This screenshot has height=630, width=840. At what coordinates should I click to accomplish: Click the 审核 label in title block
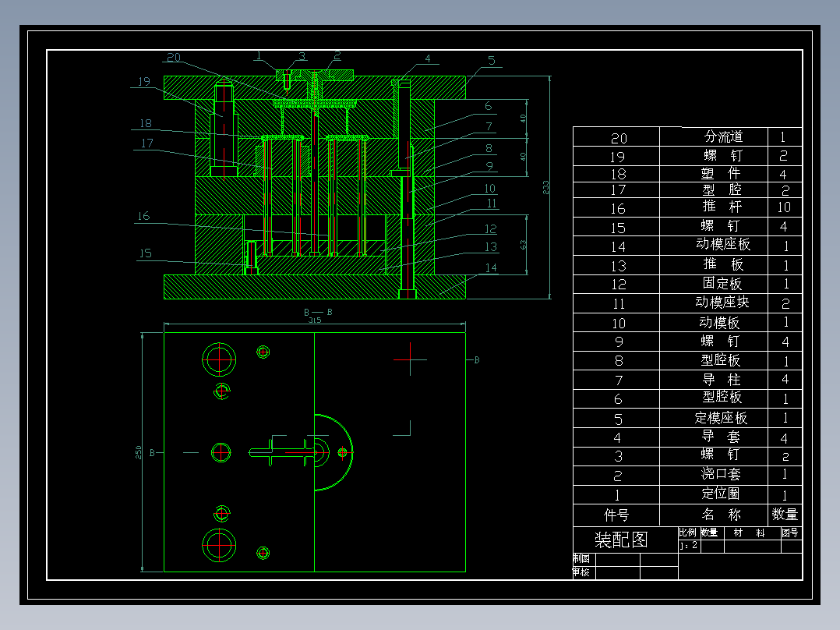pos(581,572)
